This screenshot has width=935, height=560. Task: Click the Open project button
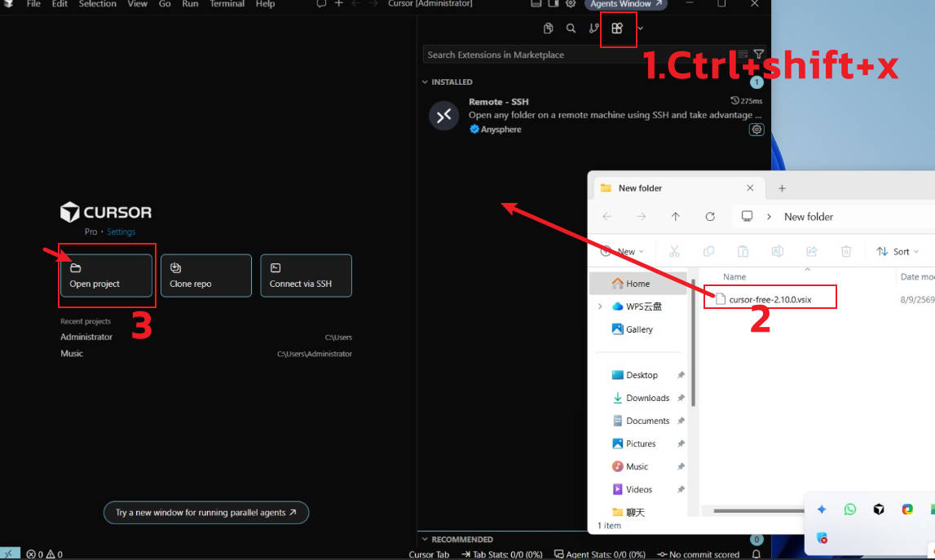coord(106,276)
